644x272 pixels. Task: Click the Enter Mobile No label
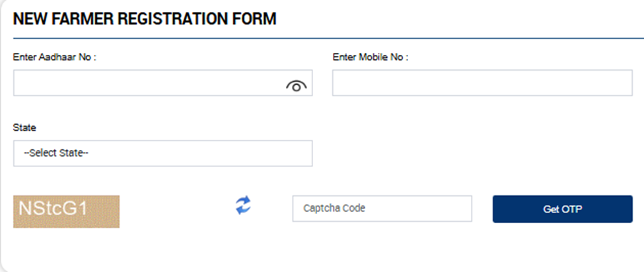pyautogui.click(x=371, y=57)
